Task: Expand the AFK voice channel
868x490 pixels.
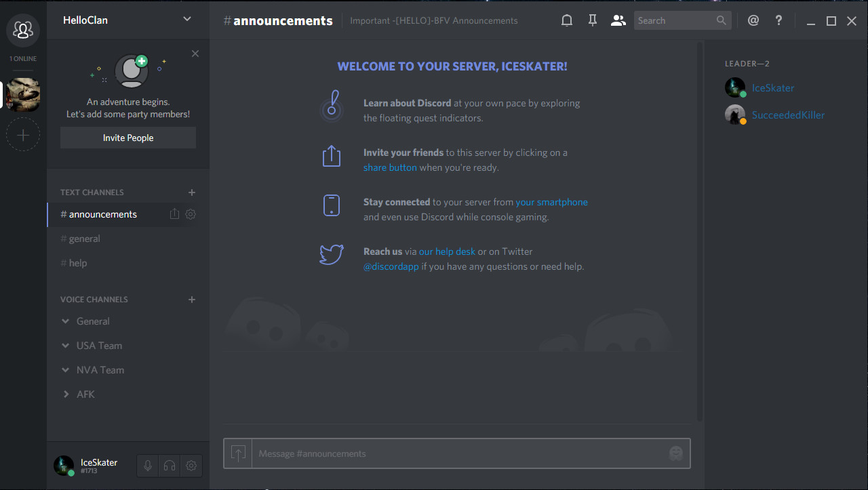Action: pyautogui.click(x=66, y=394)
